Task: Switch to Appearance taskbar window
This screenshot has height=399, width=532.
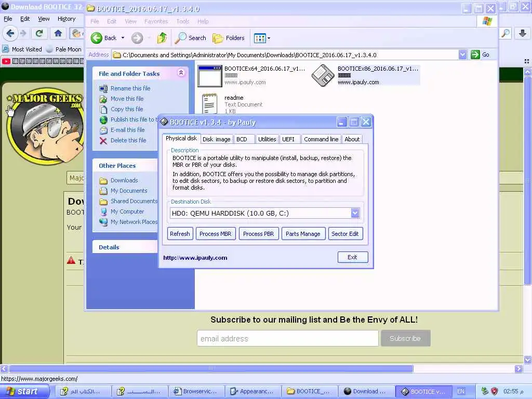Action: point(253,392)
